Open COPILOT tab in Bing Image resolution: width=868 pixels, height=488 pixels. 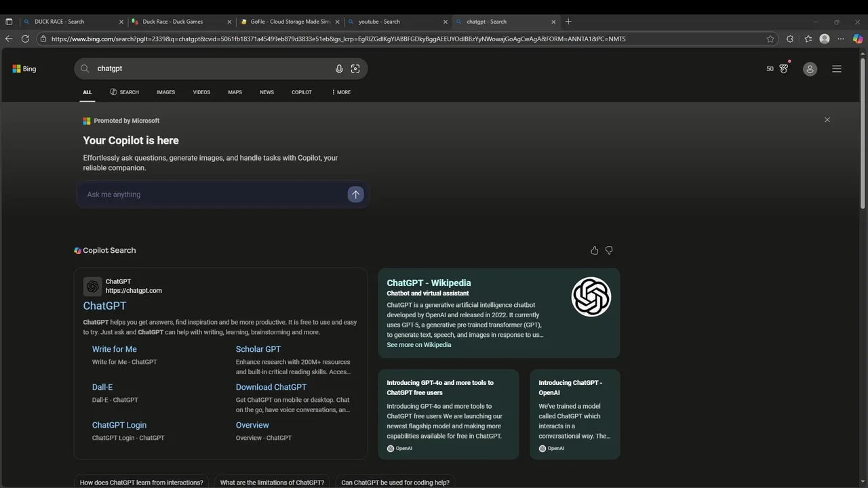(x=302, y=92)
